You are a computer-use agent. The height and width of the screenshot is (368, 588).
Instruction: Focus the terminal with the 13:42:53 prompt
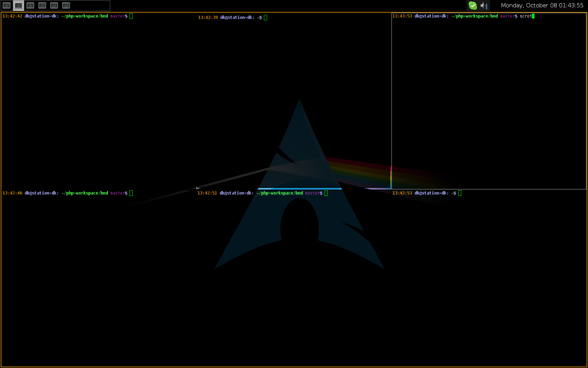[x=489, y=278]
